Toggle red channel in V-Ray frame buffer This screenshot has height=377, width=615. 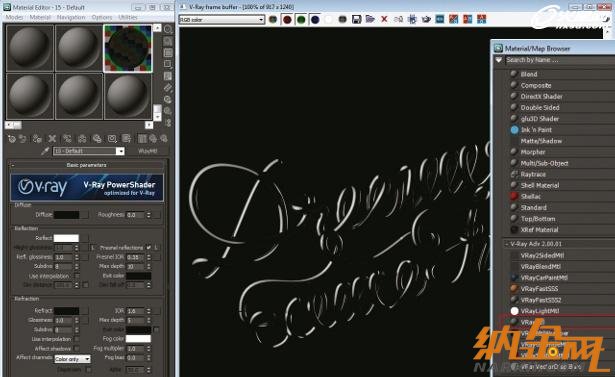coord(287,19)
